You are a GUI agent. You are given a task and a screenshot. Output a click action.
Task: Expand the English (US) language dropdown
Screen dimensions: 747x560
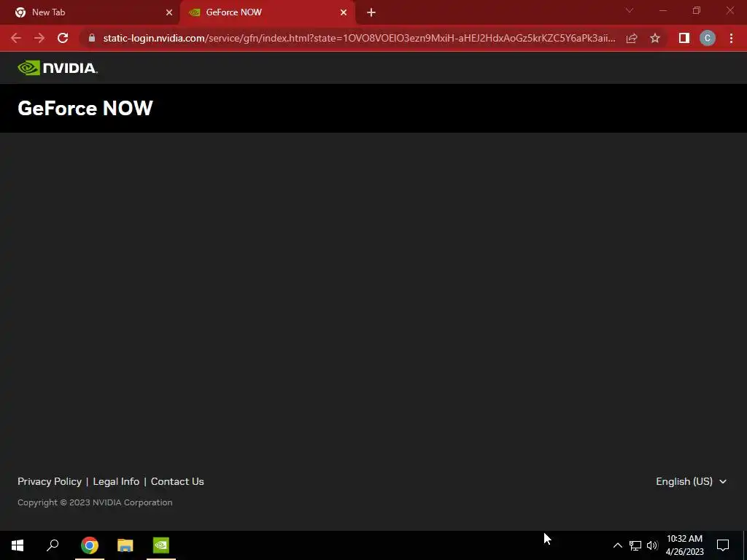coord(692,481)
